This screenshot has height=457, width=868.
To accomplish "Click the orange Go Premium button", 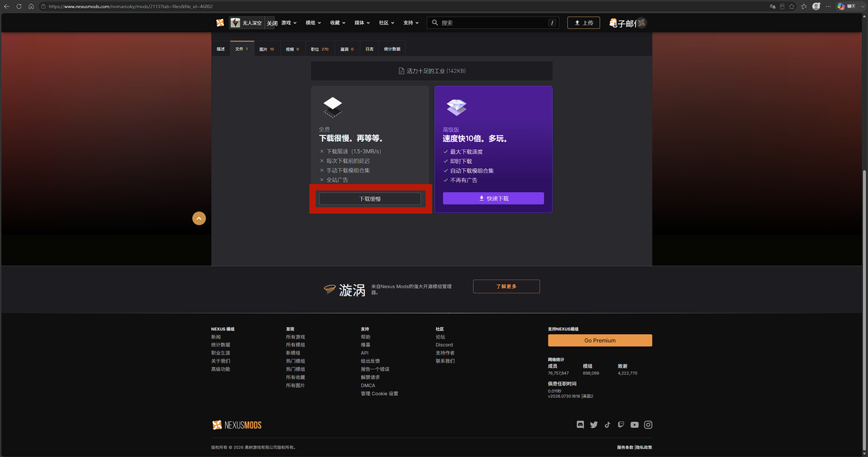I will 600,341.
